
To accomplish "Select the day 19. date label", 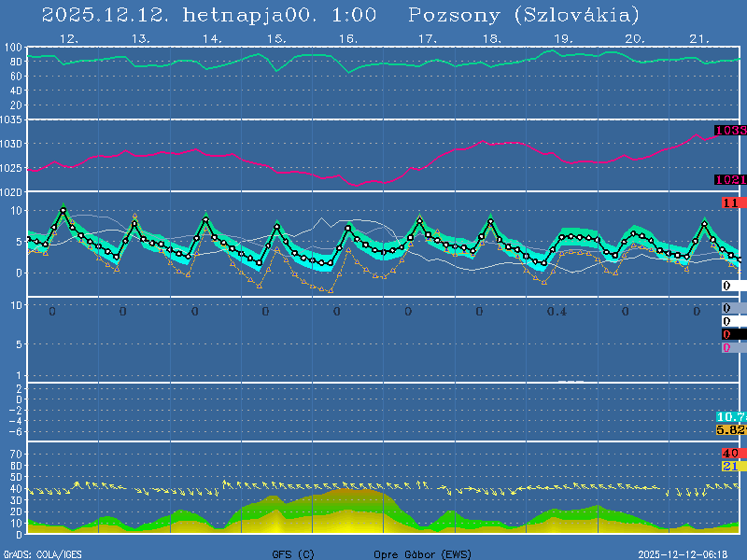I will point(563,39).
